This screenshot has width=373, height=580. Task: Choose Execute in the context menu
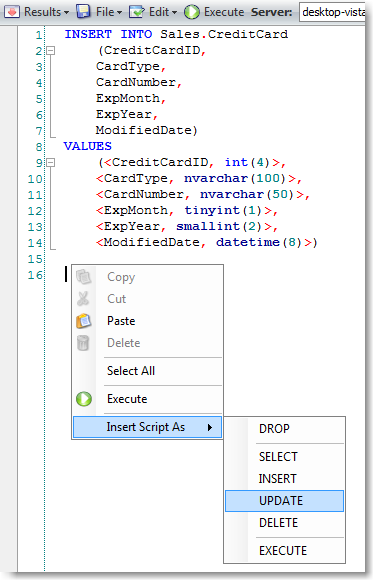pyautogui.click(x=148, y=399)
